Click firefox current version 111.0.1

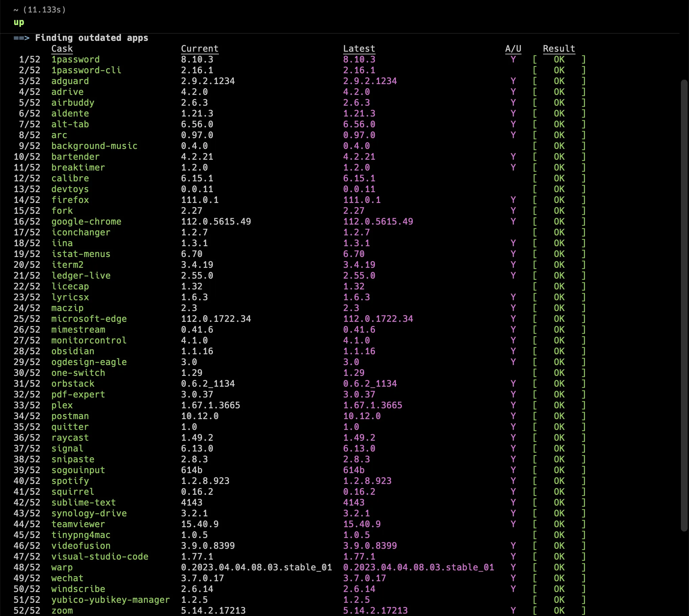(x=200, y=200)
